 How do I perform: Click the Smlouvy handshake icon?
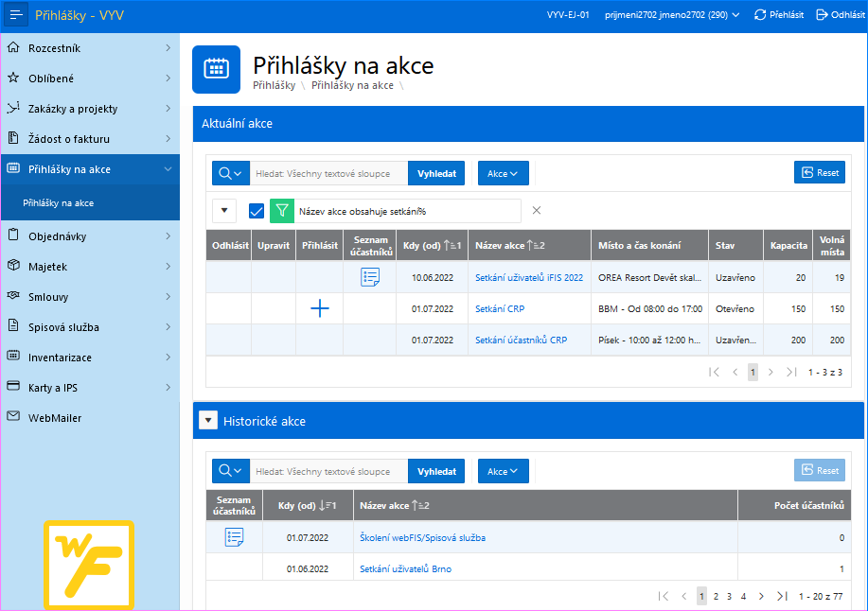13,296
